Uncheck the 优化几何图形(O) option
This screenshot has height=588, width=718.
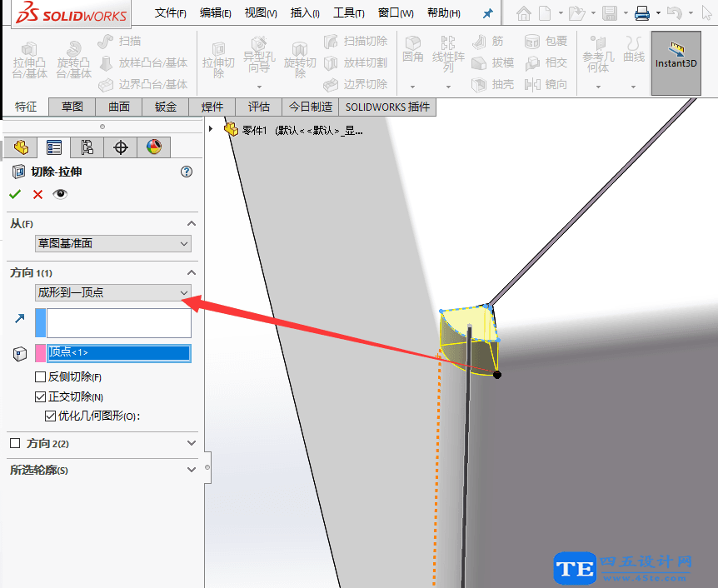[52, 416]
